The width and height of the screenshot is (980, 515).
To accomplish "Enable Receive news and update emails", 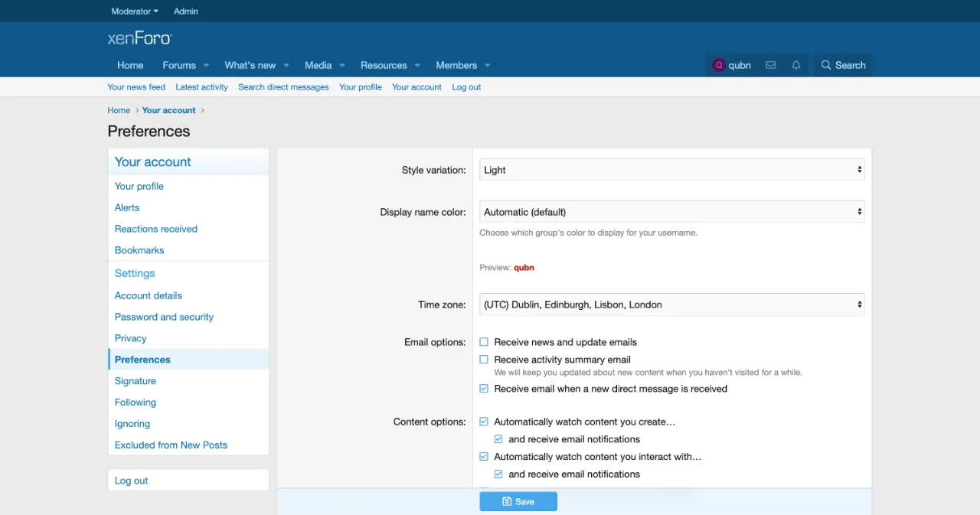I will [x=484, y=342].
